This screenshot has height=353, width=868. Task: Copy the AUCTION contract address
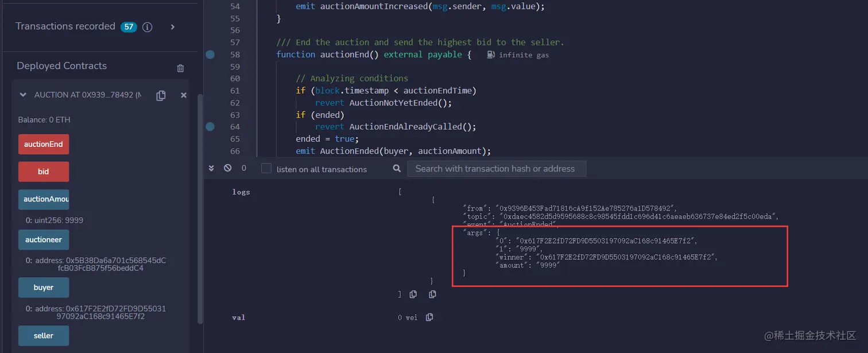[161, 96]
